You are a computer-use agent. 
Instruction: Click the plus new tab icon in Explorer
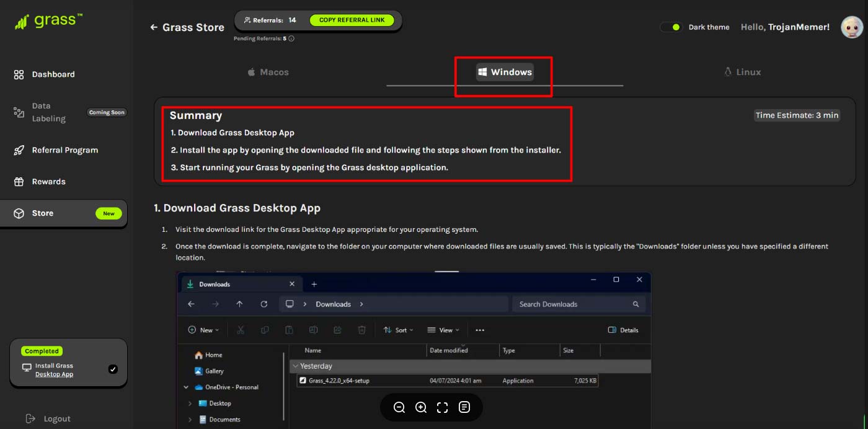[x=314, y=284]
